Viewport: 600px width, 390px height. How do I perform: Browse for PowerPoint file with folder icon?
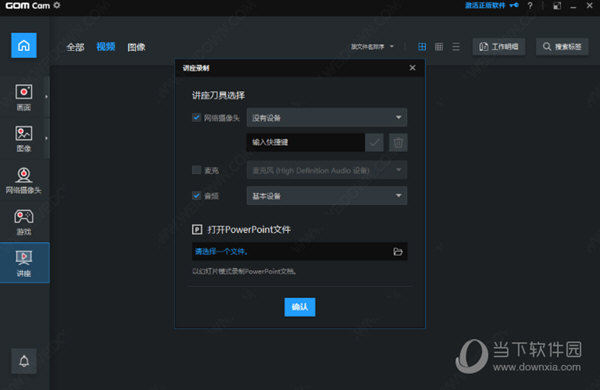(x=398, y=251)
